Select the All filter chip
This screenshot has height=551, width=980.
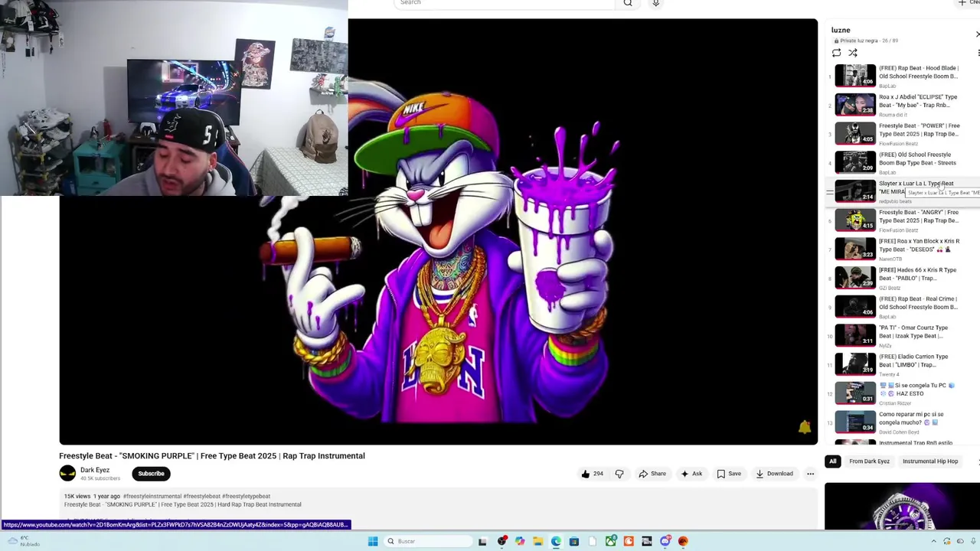click(832, 461)
